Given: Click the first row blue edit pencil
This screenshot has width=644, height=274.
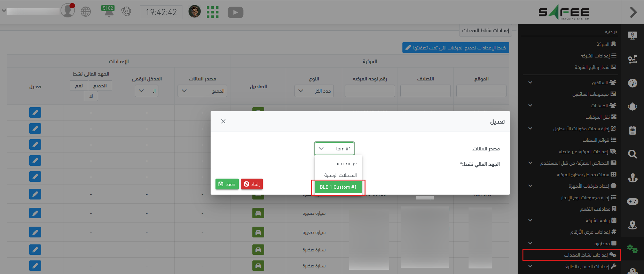Looking at the screenshot, I should click(35, 112).
